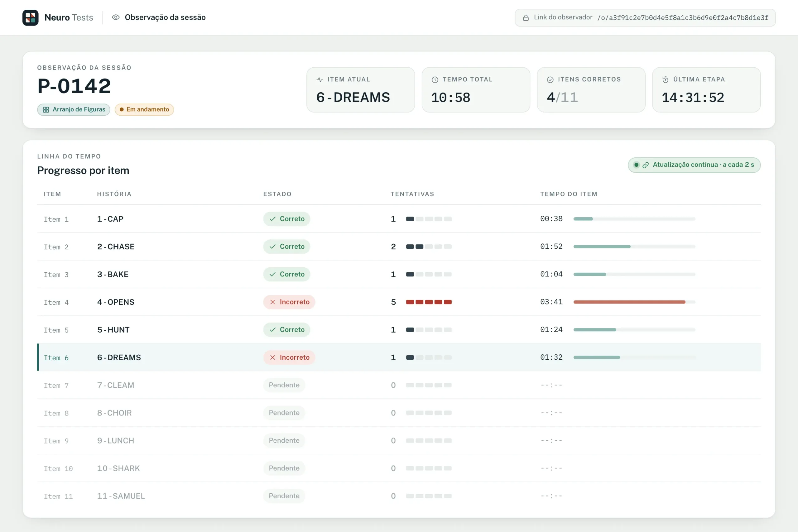Select the 7-CLEAM story row
Viewport: 798px width, 532px height.
pyautogui.click(x=399, y=385)
